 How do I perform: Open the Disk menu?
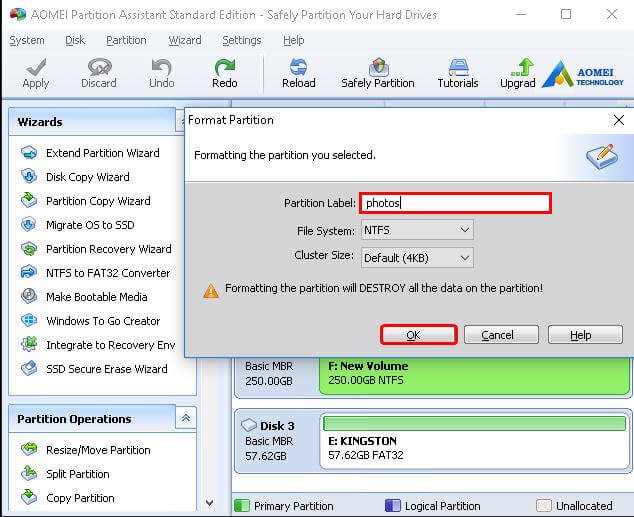75,40
